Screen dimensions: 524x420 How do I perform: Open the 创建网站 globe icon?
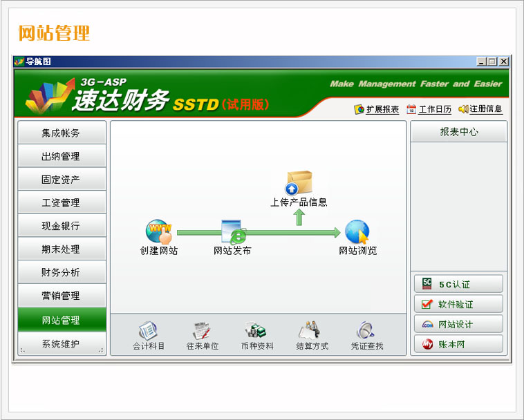(x=159, y=231)
